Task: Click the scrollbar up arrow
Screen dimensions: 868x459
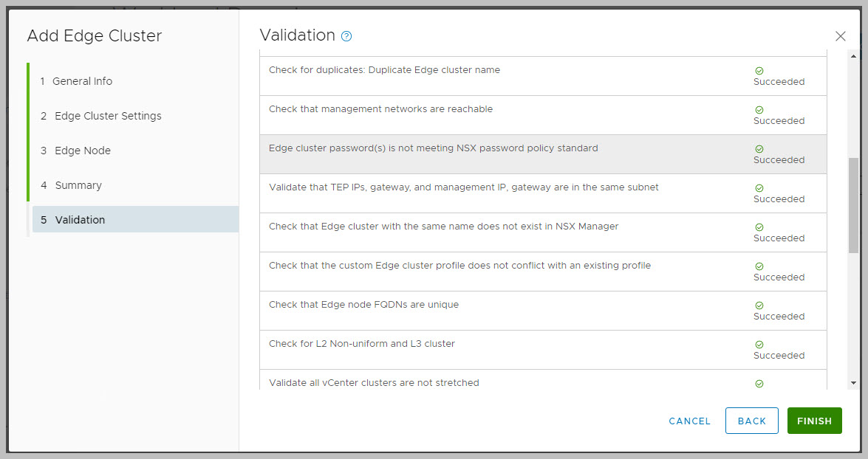Action: coord(854,56)
